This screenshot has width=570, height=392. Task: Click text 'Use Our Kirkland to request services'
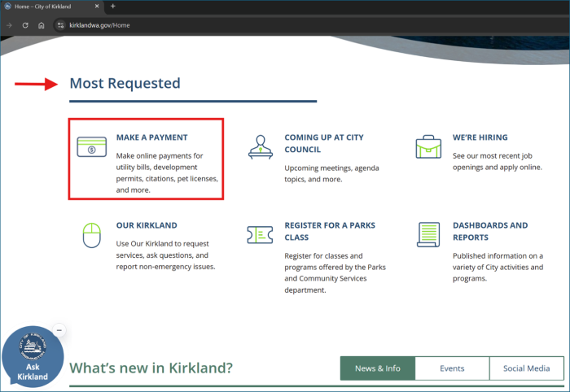[x=163, y=250]
